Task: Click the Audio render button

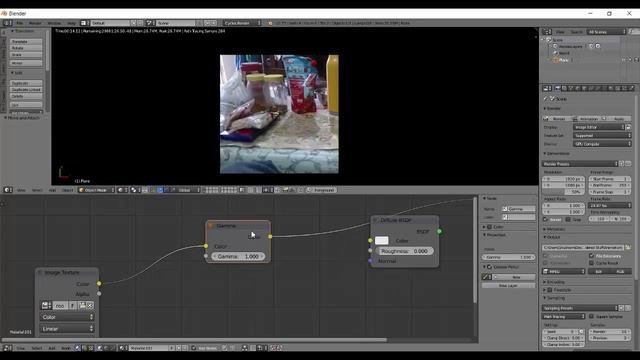Action: point(617,119)
